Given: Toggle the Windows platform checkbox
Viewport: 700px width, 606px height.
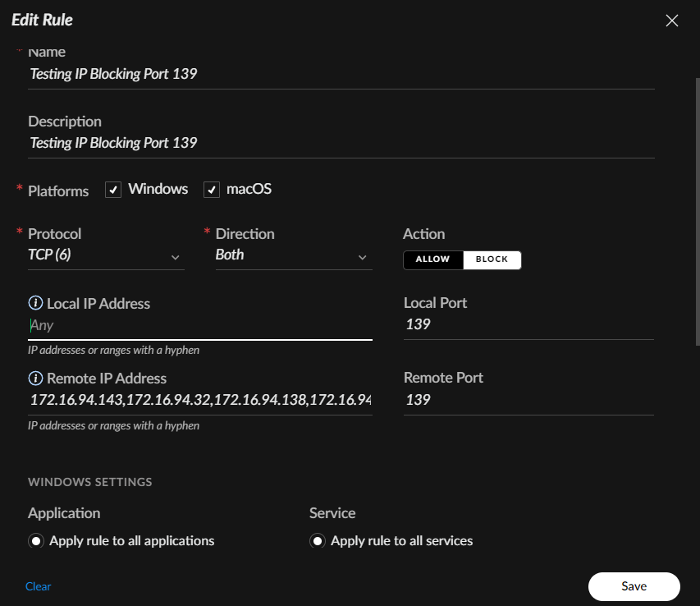Looking at the screenshot, I should tap(113, 190).
